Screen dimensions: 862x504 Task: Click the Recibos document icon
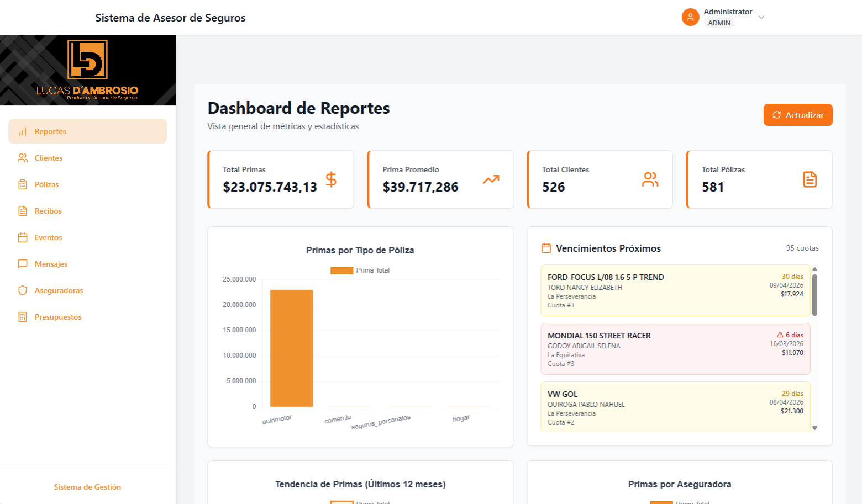click(23, 211)
